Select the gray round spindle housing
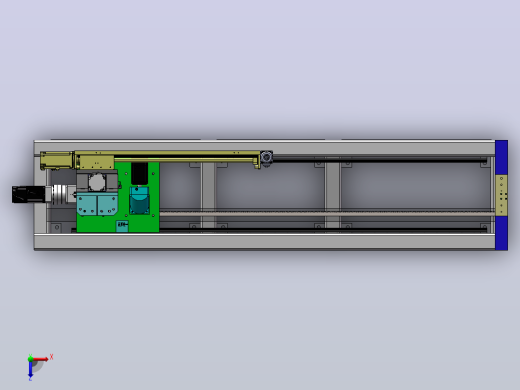 [x=97, y=183]
